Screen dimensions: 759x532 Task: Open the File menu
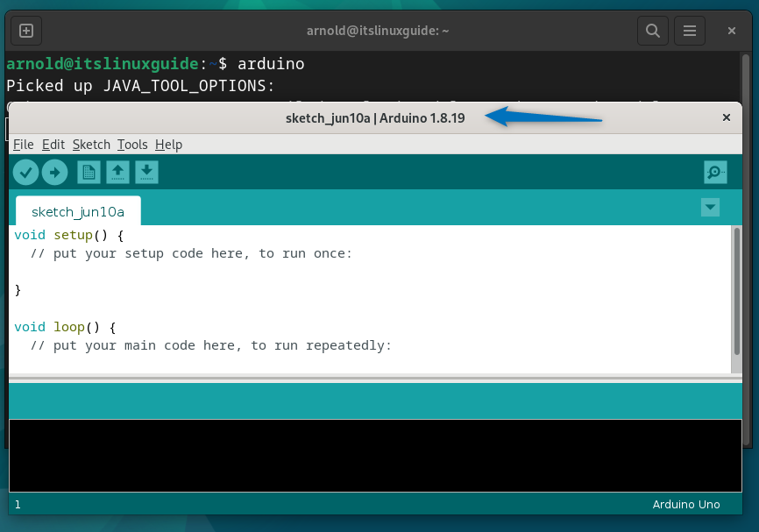[23, 144]
